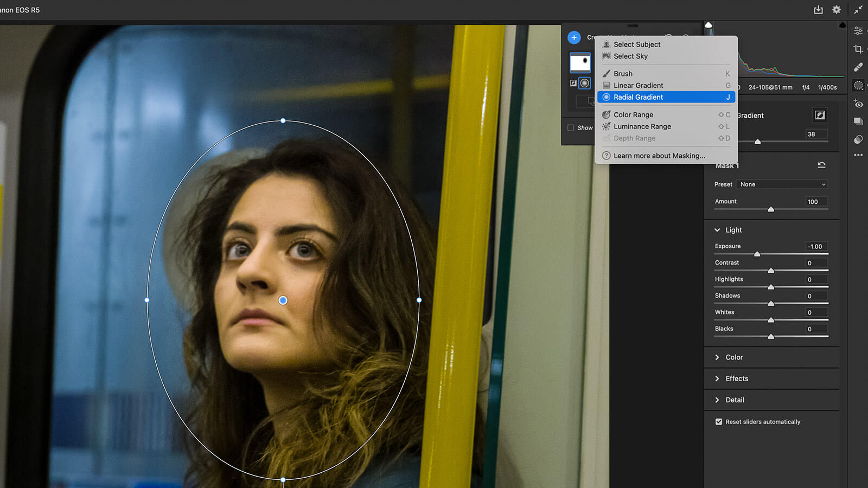The width and height of the screenshot is (868, 488).
Task: Open the Presets overlapping-circles icon
Action: click(x=858, y=139)
